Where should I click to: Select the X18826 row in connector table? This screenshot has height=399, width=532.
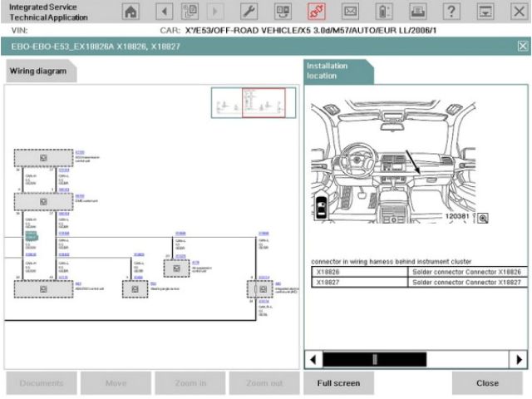tap(417, 272)
